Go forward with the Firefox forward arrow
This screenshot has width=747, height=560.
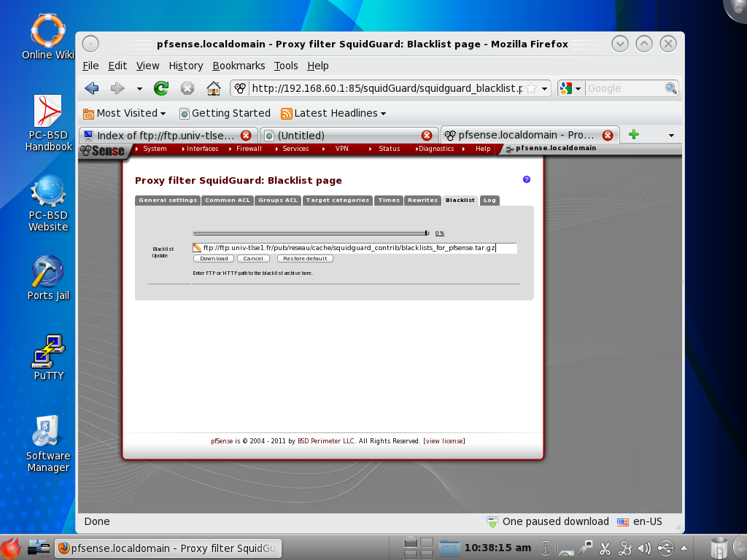117,88
